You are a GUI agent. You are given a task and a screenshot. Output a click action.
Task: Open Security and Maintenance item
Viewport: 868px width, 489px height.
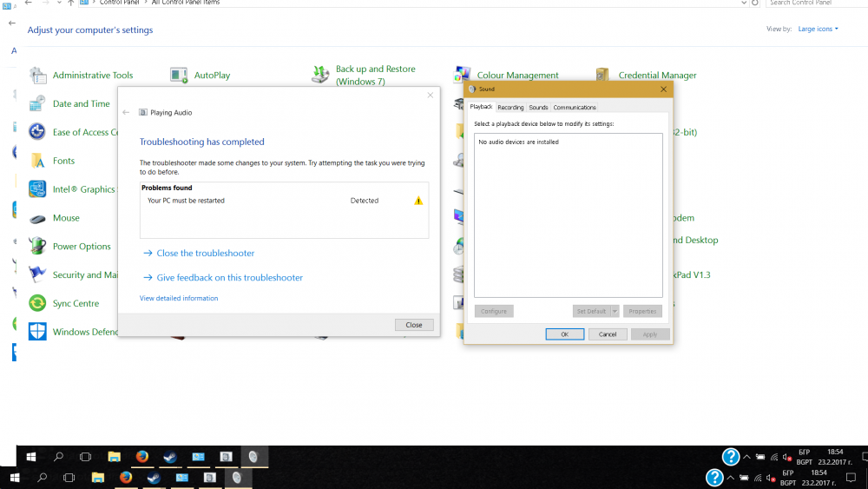(x=73, y=274)
